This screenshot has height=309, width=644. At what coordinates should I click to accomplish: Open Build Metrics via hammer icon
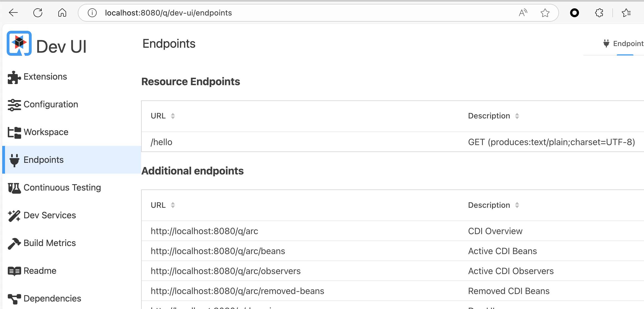click(14, 244)
